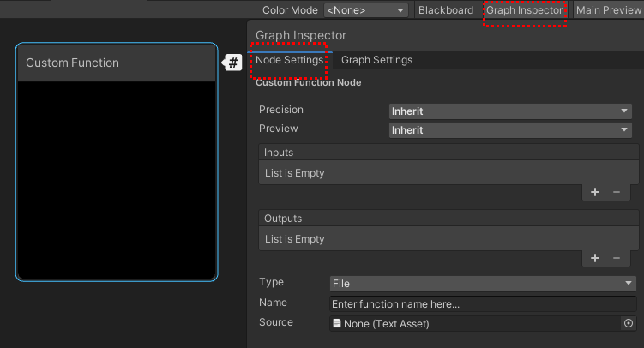Open the Type dropdown set to File

(x=483, y=284)
